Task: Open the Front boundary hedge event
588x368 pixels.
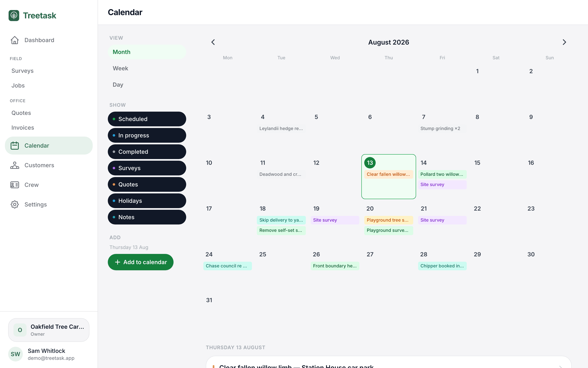Action: [335, 266]
